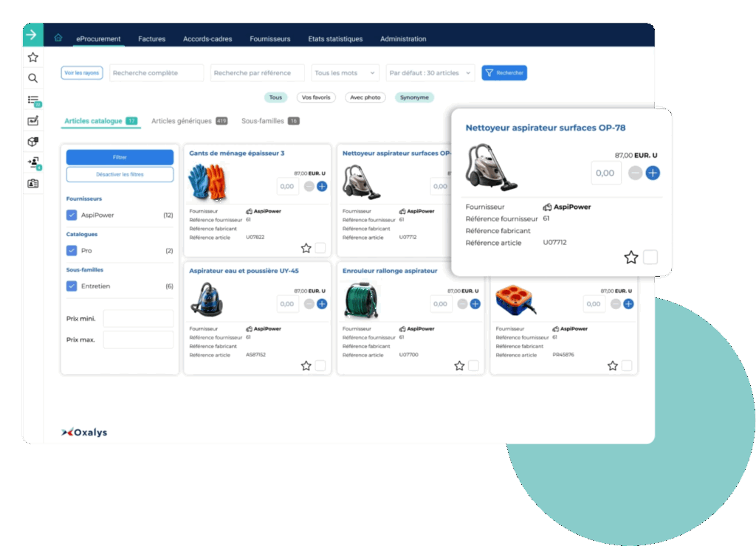The height and width of the screenshot is (546, 756).
Task: Tick the checkbox in the enlarged OP-78 popup
Action: [x=650, y=258]
